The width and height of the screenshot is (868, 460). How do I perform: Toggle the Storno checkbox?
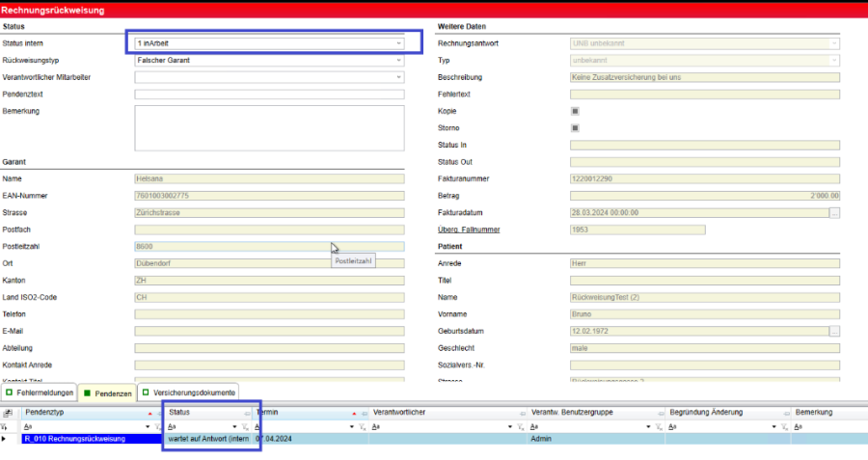[575, 127]
